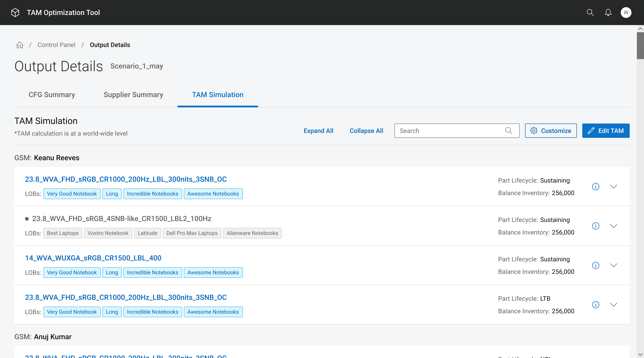Click the Expand All link
644x358 pixels.
pyautogui.click(x=318, y=131)
